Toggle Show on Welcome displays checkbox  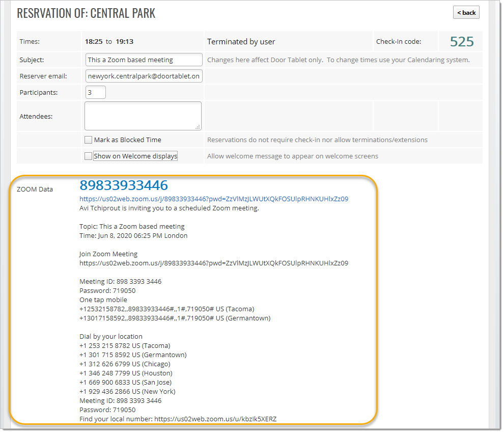tap(89, 156)
